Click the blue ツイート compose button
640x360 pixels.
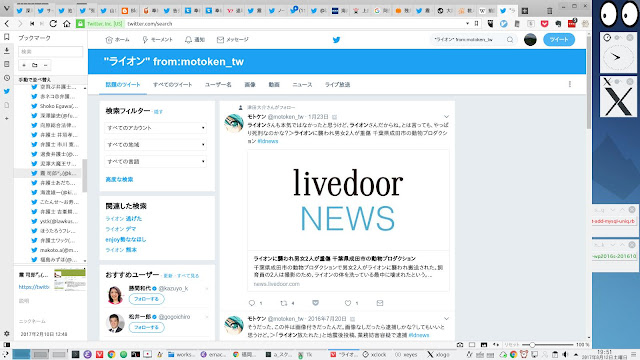[x=559, y=40]
